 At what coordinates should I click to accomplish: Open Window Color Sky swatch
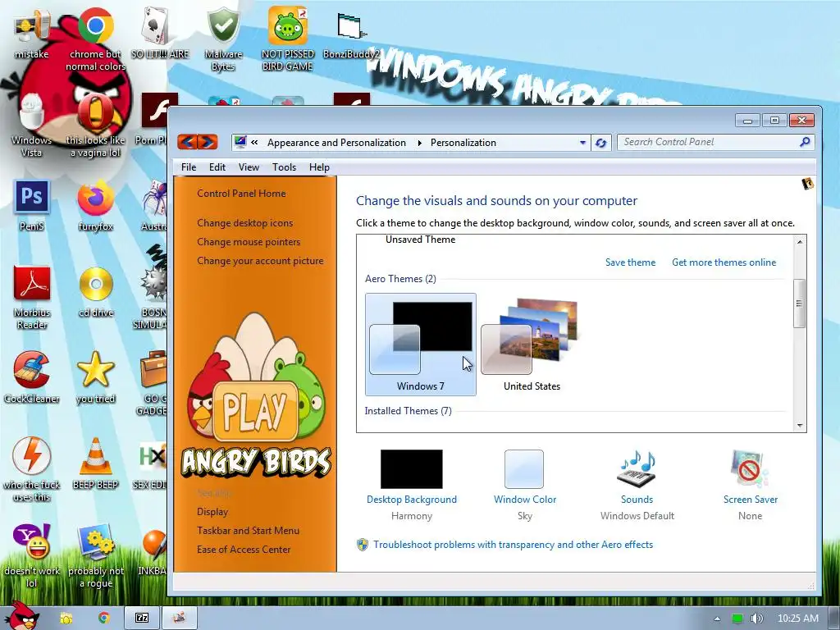[x=524, y=468]
